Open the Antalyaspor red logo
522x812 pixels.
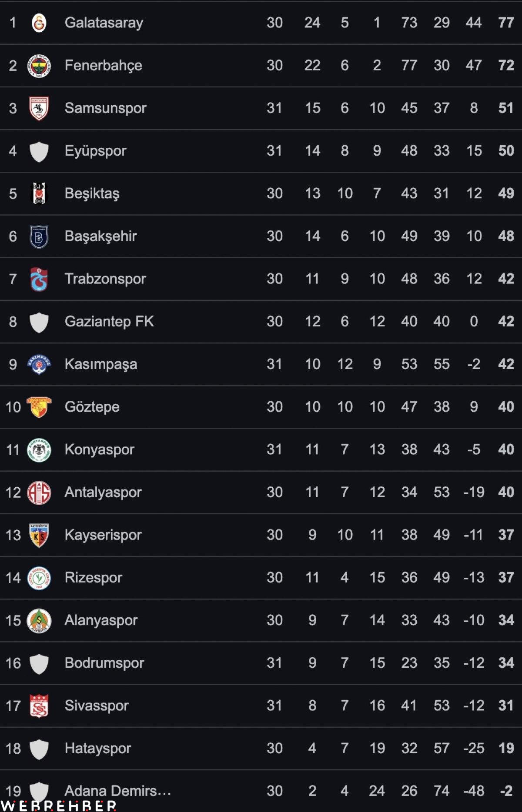pyautogui.click(x=39, y=493)
